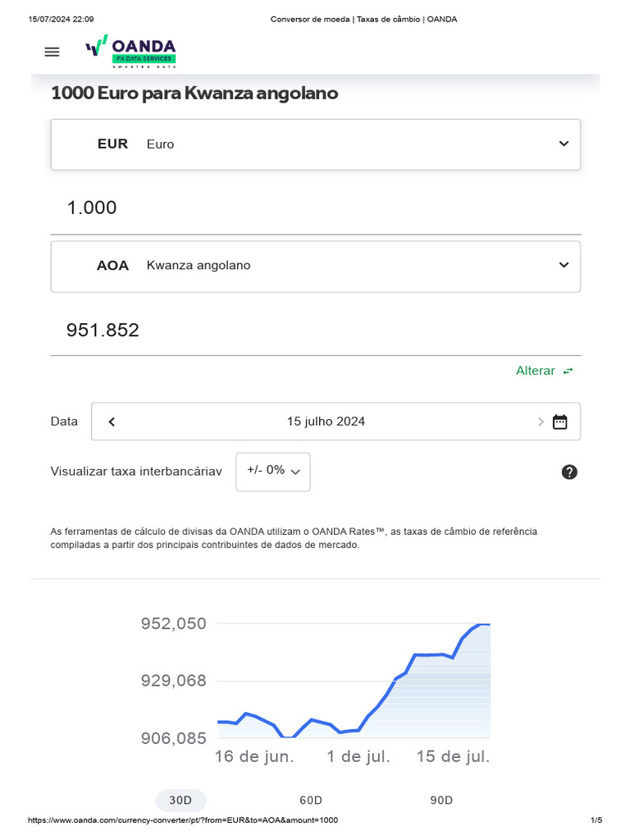
Task: Click the 1.000 amount input field
Action: tap(315, 208)
